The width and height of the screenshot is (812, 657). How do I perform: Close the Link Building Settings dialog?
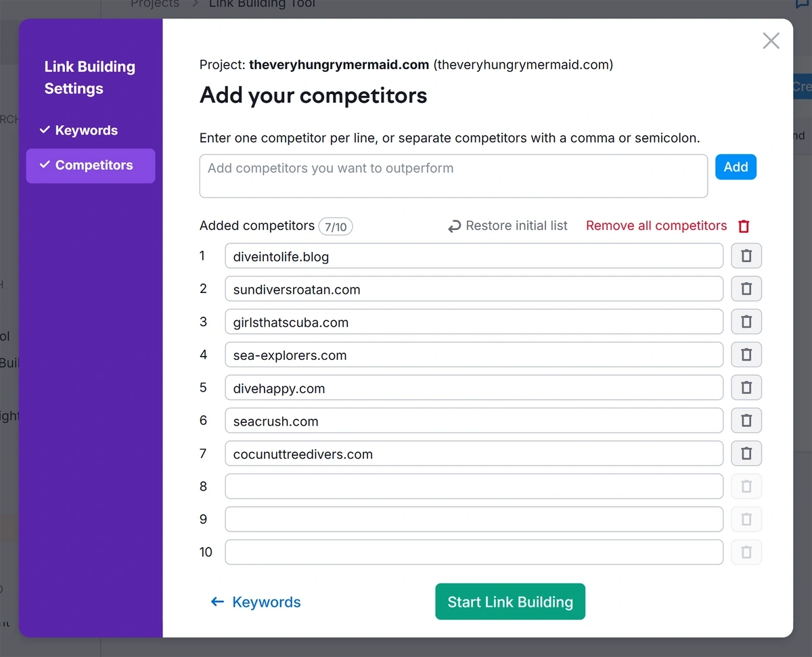(771, 41)
